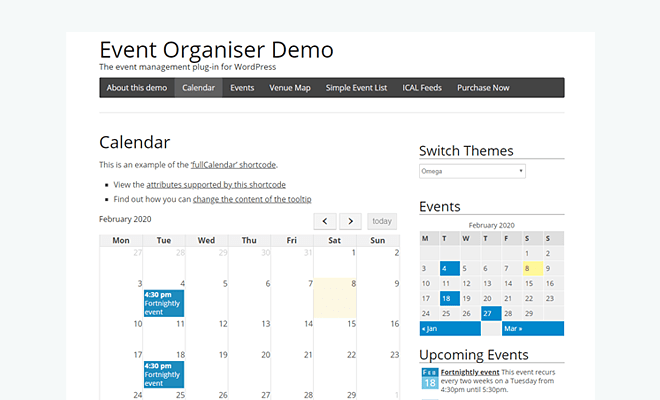This screenshot has height=400, width=660.
Task: Click the February 2020 main calendar title
Action: [125, 219]
